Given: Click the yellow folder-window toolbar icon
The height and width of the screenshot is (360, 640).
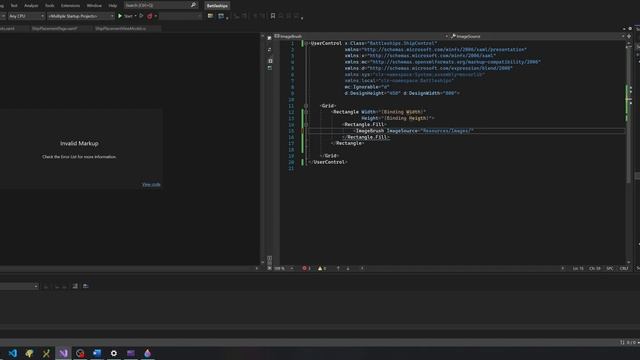Looking at the screenshot, I should coord(210,16).
